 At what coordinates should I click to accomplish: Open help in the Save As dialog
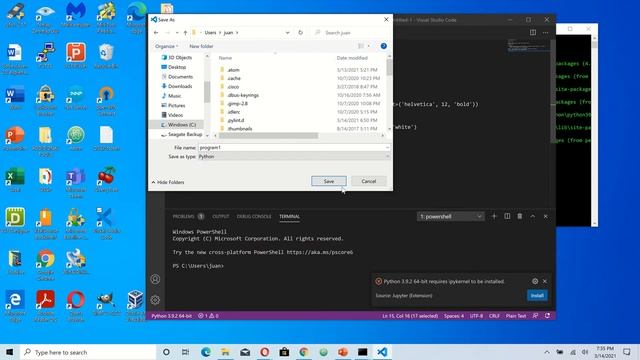[x=383, y=46]
